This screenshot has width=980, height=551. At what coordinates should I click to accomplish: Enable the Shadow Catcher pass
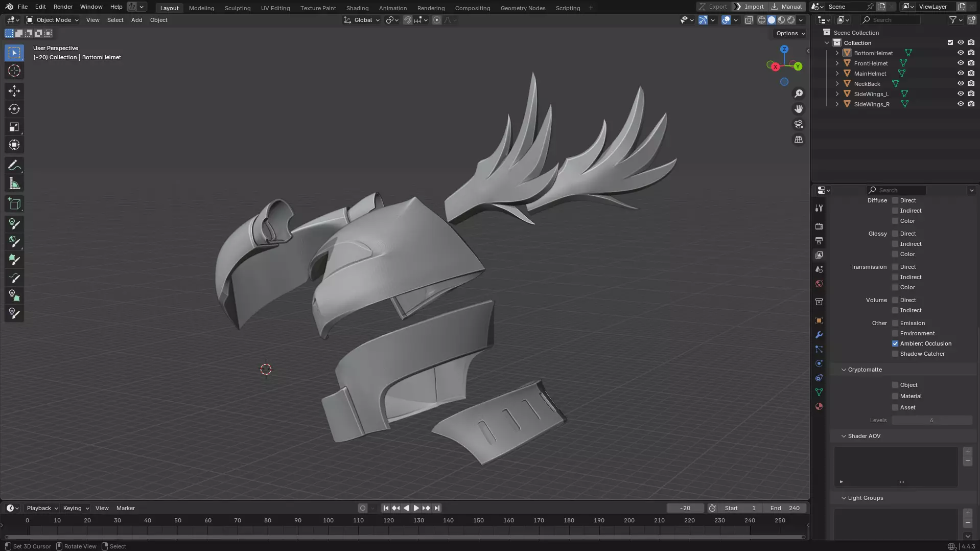(895, 354)
